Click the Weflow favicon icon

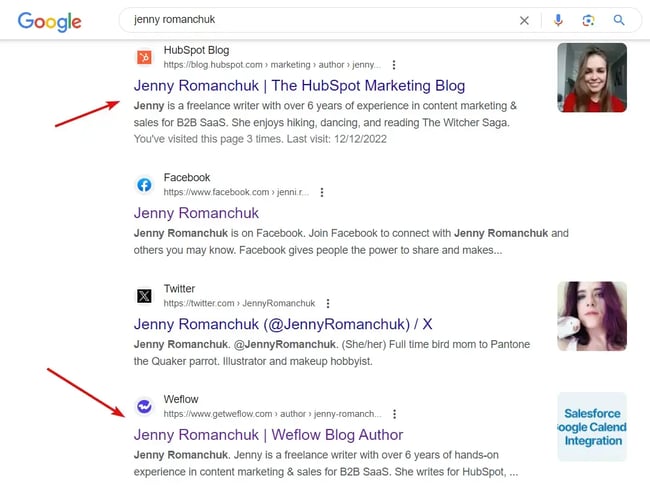(144, 406)
